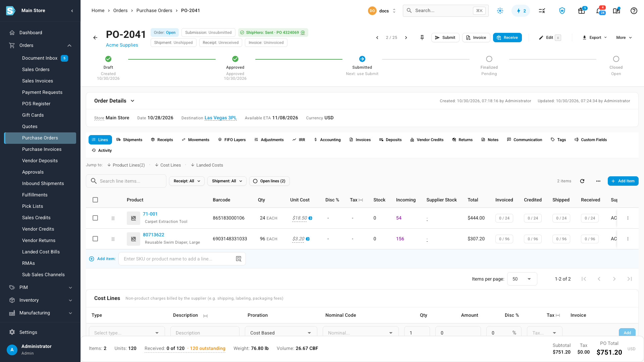The width and height of the screenshot is (644, 362).
Task: Go to the previous purchase order
Action: pyautogui.click(x=377, y=38)
